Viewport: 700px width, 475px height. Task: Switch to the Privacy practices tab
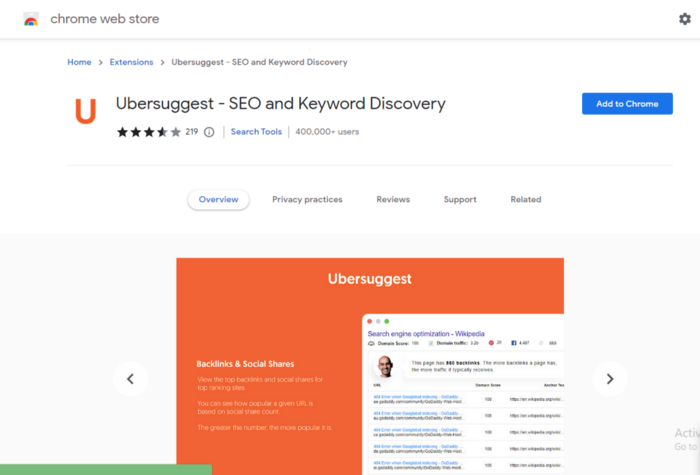(307, 200)
